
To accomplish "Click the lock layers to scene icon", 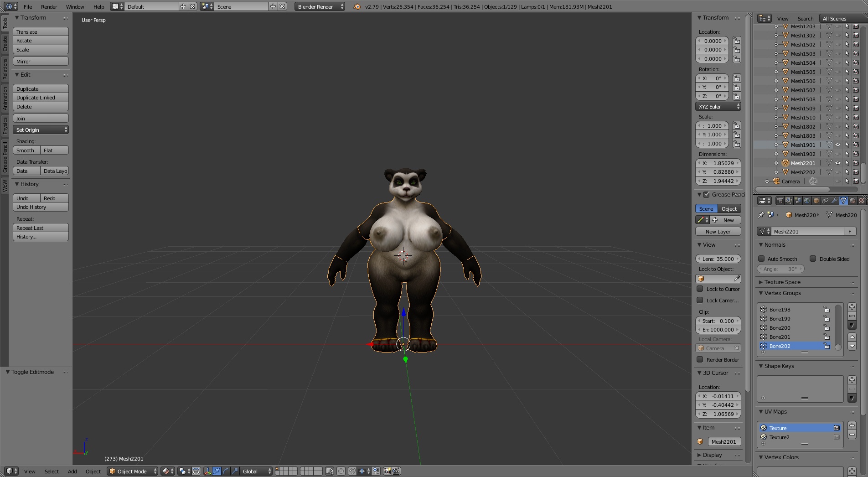I will [330, 471].
